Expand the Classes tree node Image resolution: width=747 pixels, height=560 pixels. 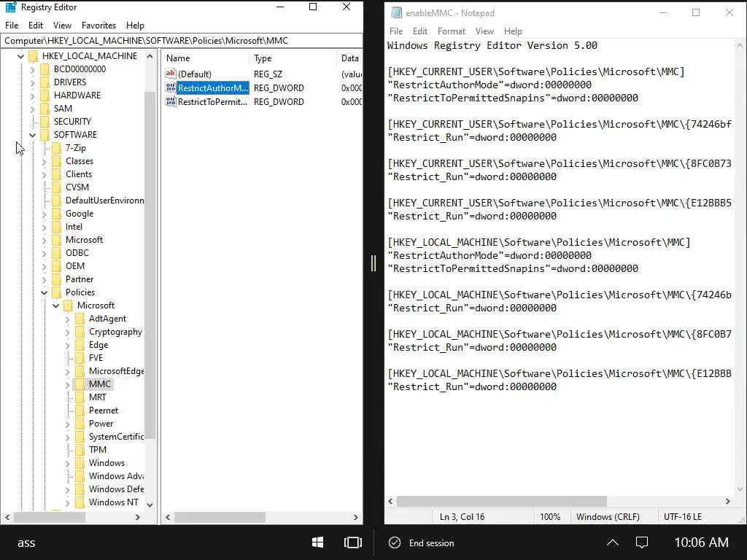[44, 161]
